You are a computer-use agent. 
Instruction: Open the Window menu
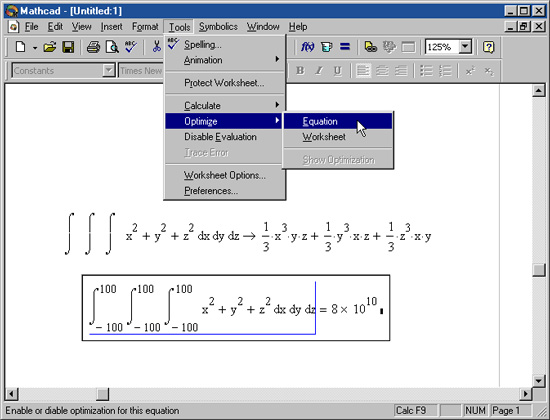coord(263,27)
